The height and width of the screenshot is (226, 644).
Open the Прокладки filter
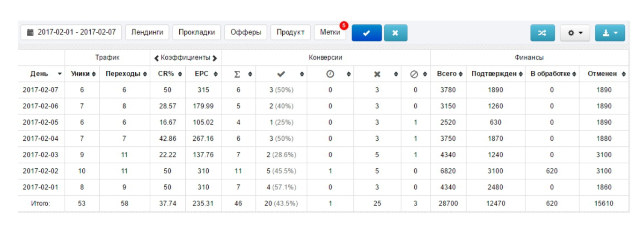pyautogui.click(x=197, y=32)
